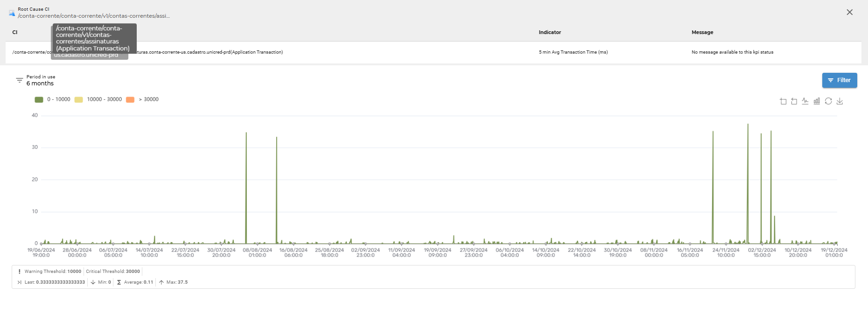Click the 6 months period value
The image size is (868, 314).
pos(40,84)
